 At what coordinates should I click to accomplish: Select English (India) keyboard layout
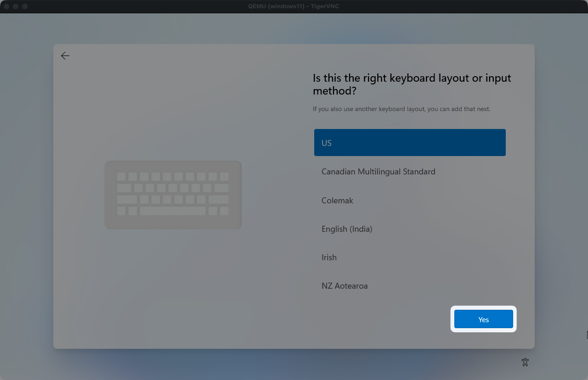point(347,229)
